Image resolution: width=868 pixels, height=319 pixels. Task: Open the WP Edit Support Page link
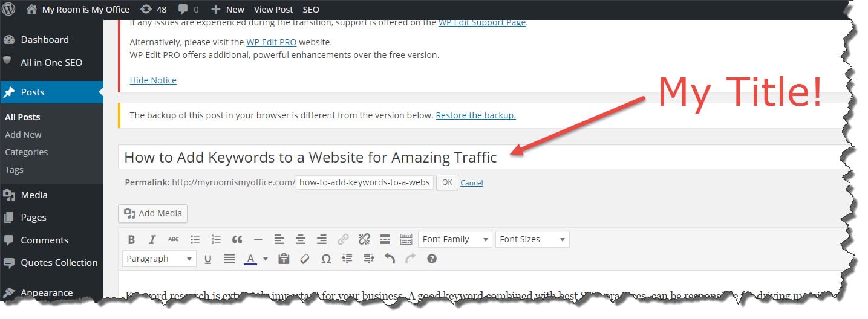(x=483, y=23)
